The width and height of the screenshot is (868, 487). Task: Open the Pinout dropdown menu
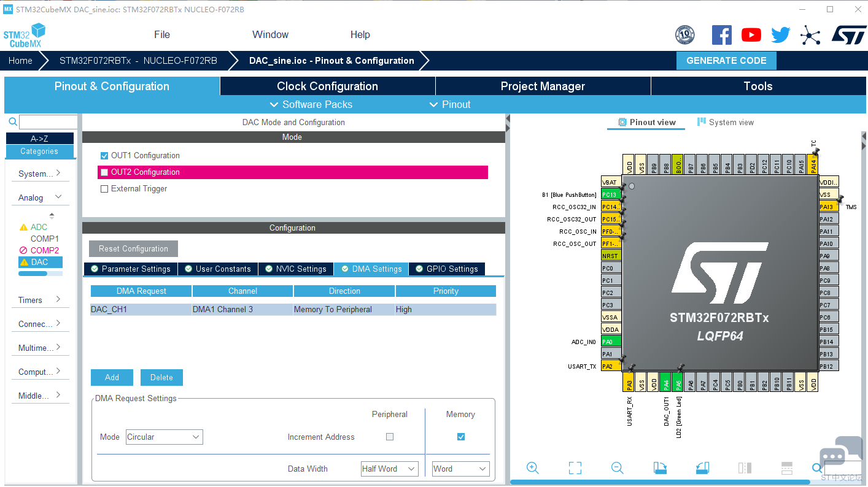pos(450,104)
